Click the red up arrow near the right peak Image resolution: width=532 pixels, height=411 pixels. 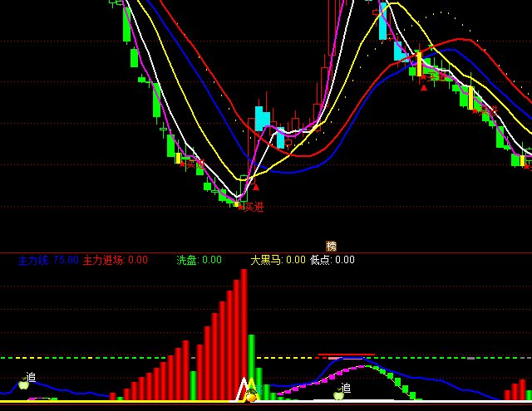click(424, 86)
